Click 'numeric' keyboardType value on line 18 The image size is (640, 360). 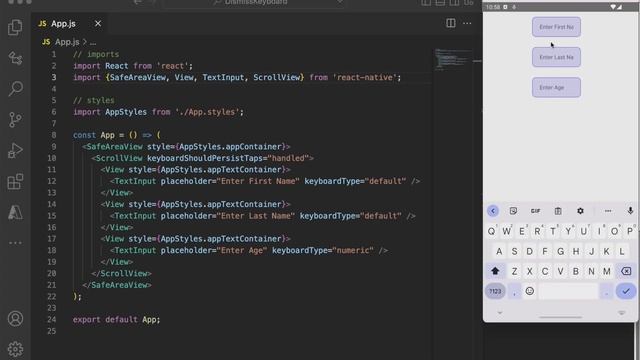tap(353, 250)
